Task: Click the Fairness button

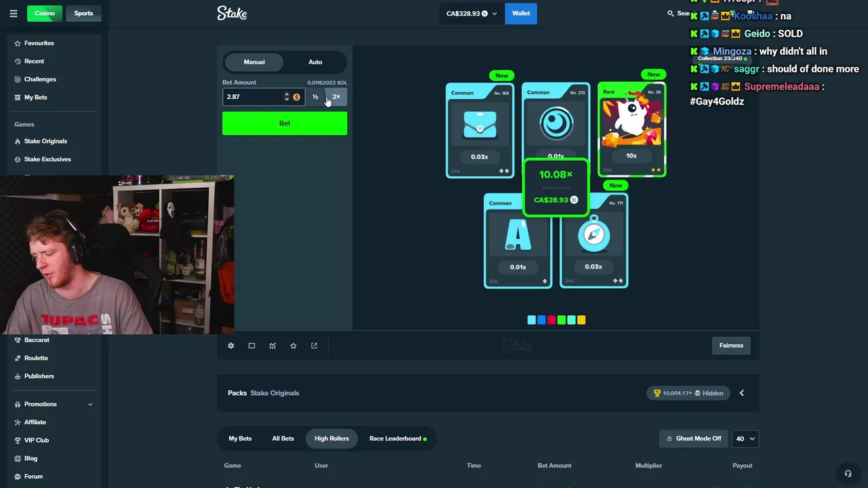Action: [731, 346]
